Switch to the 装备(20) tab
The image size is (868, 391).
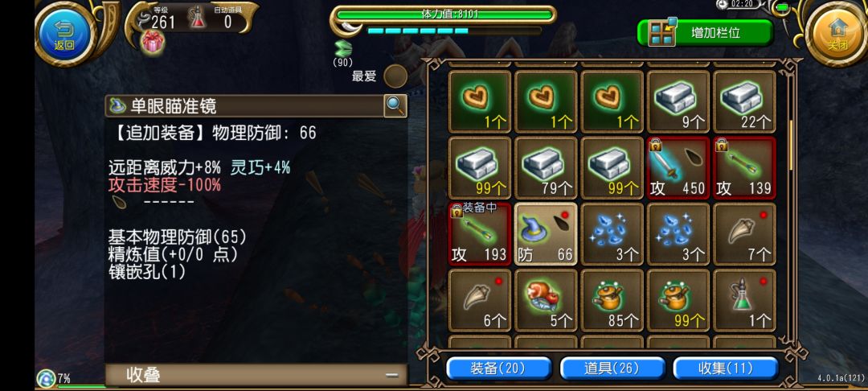(499, 368)
